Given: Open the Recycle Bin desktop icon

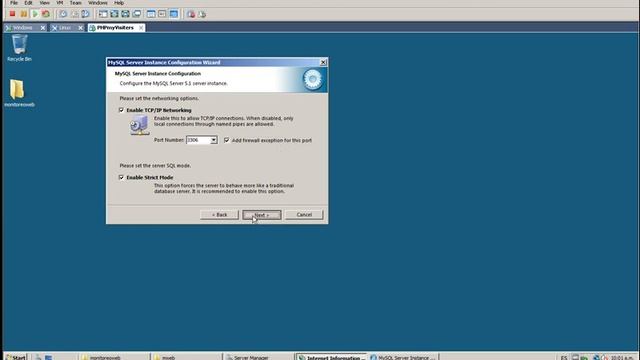Looking at the screenshot, I should coord(19,48).
